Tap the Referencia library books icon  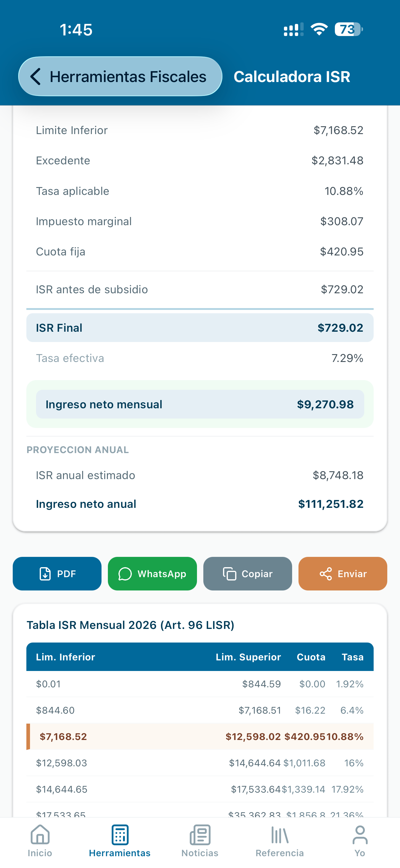pos(280,835)
